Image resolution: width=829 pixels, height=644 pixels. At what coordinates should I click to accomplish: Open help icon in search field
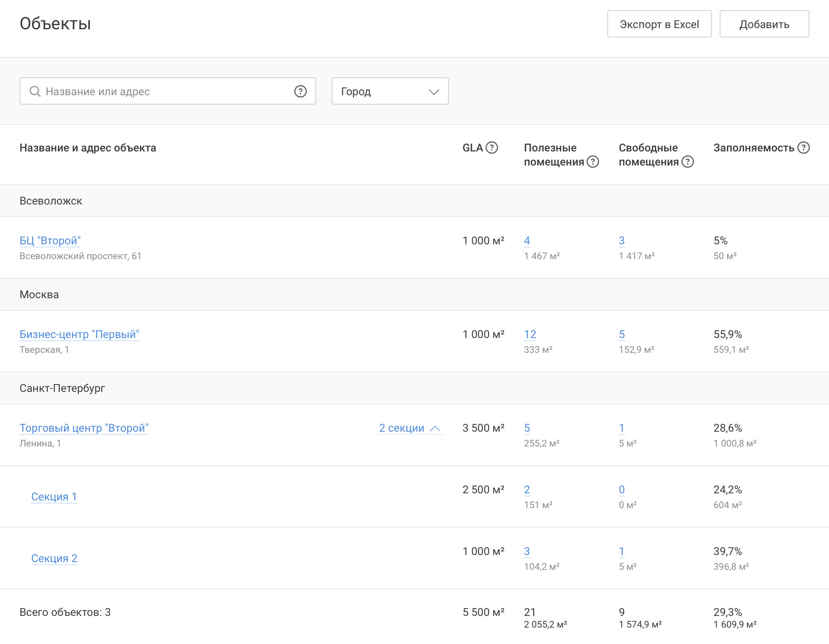click(300, 91)
